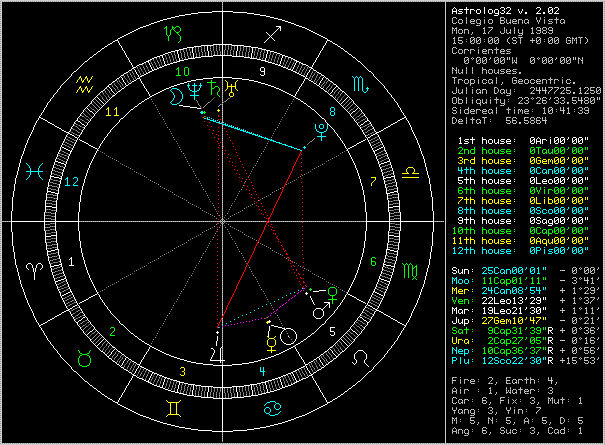Viewport: 605px width, 445px height.
Task: Click the 12th house 0Pis00'00" row
Action: click(520, 251)
